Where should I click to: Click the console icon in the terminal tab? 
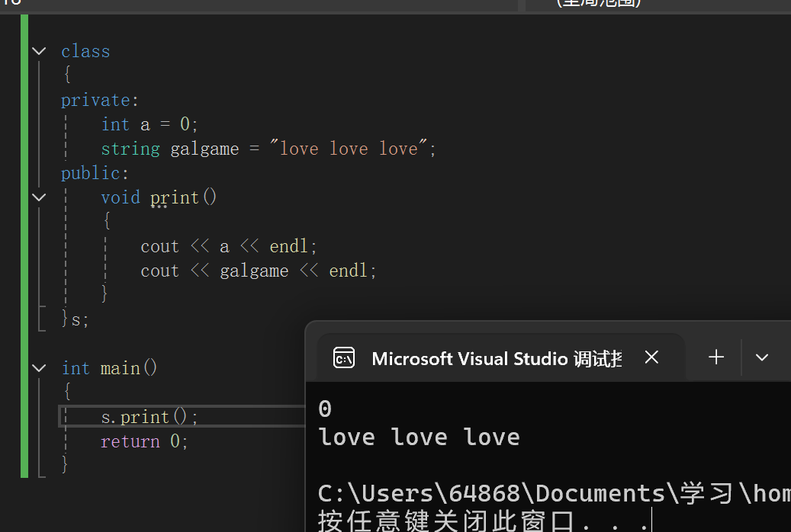click(x=344, y=358)
